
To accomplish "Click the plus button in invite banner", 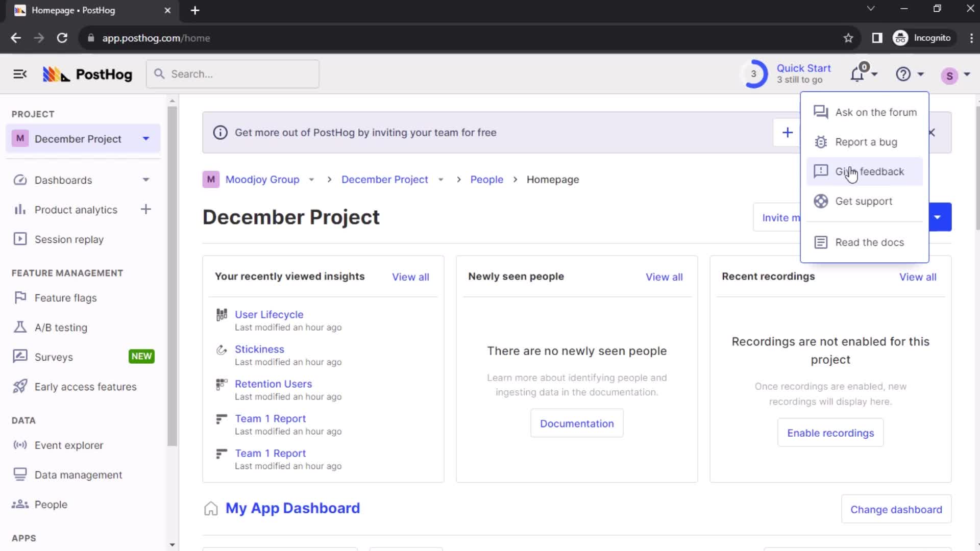I will click(x=788, y=133).
